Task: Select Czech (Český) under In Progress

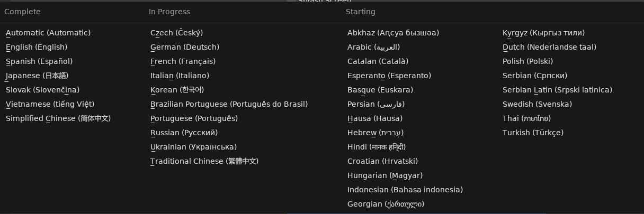Action: click(177, 33)
